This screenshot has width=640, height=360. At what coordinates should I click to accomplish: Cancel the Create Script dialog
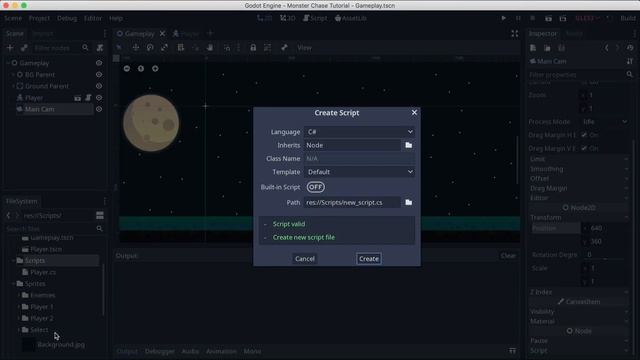[x=305, y=259]
